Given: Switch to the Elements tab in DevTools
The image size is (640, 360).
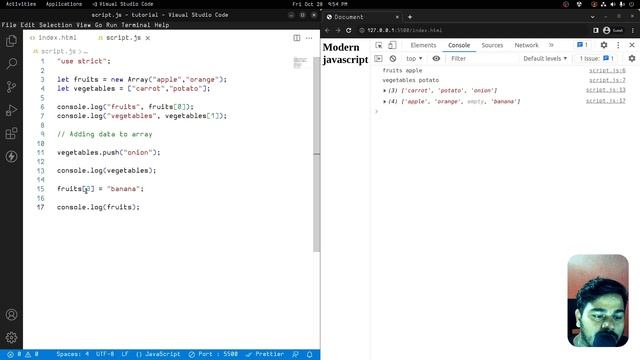Looking at the screenshot, I should pyautogui.click(x=423, y=45).
